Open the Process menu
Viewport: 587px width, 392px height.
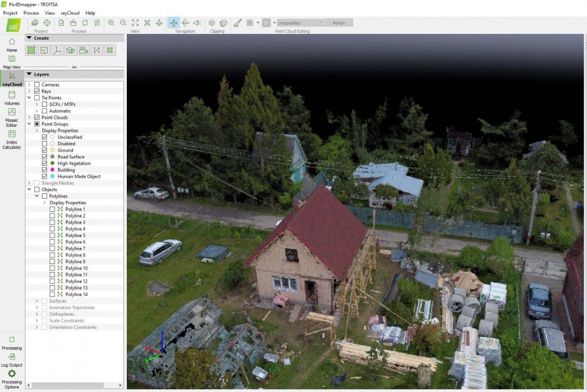31,13
